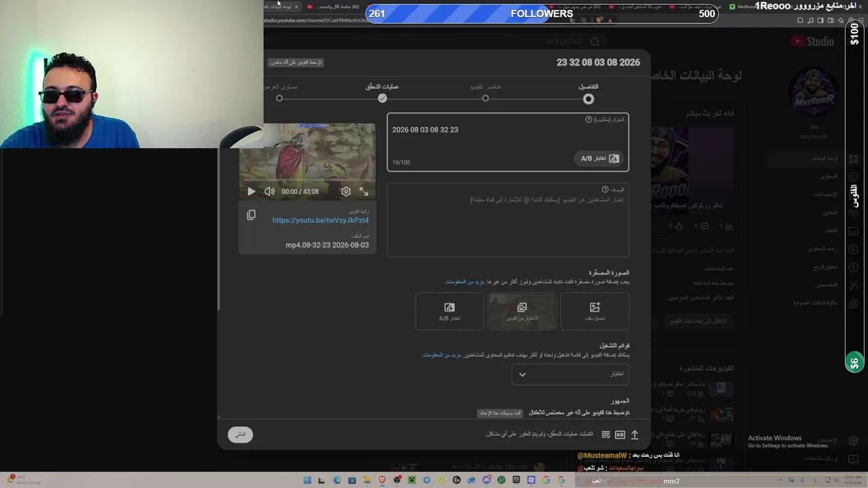Mute the video preview volume
This screenshot has height=488, width=868.
pyautogui.click(x=269, y=192)
